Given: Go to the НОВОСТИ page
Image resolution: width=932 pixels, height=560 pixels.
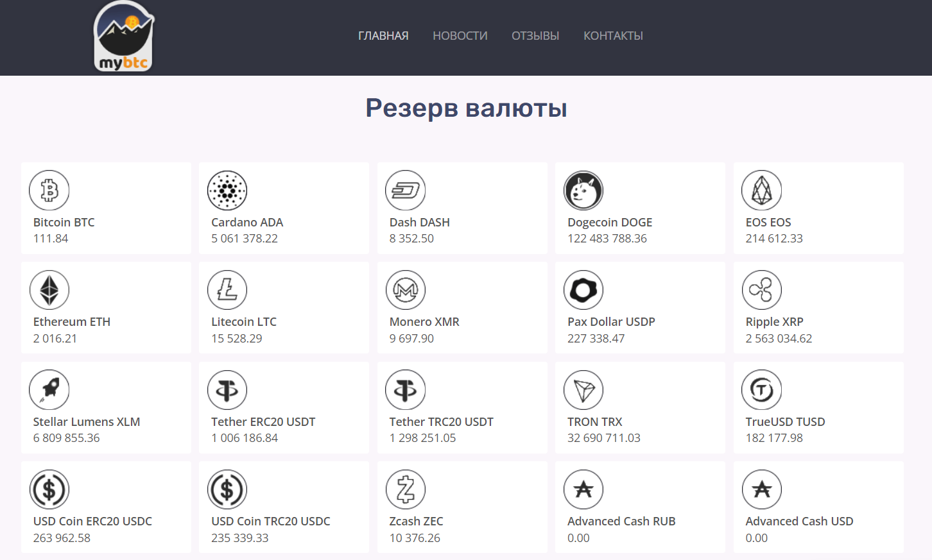Looking at the screenshot, I should pyautogui.click(x=460, y=36).
